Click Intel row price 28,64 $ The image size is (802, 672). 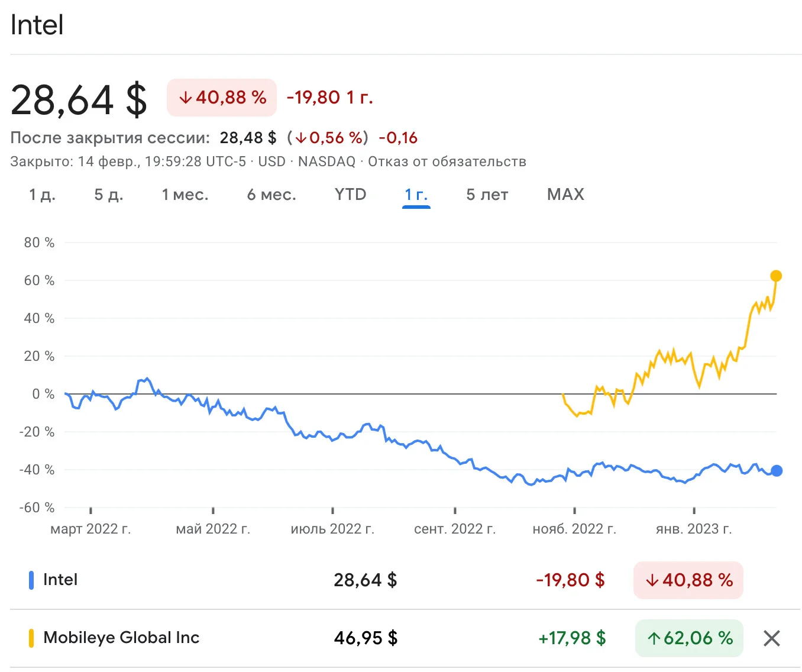pyautogui.click(x=366, y=580)
